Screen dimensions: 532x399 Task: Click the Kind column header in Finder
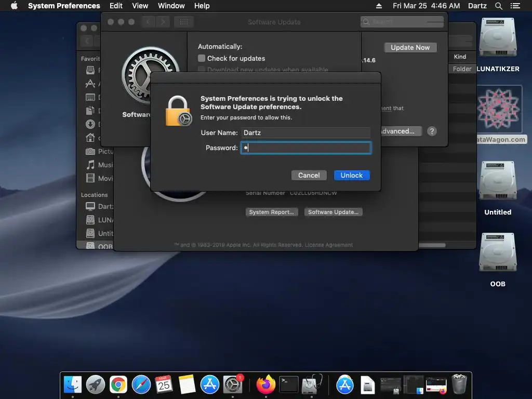pyautogui.click(x=460, y=57)
